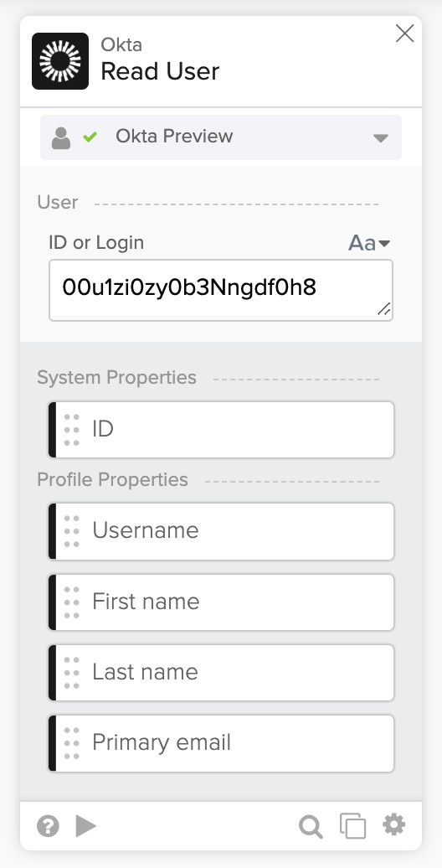This screenshot has width=442, height=868.
Task: Select the ID system property output
Action: [221, 430]
